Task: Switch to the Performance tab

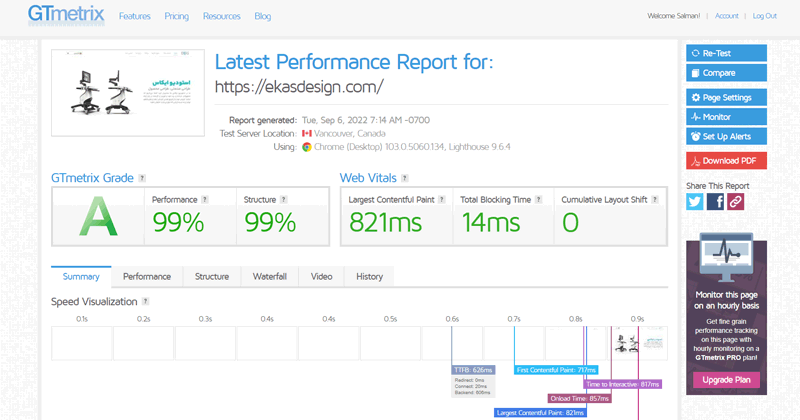Action: (x=147, y=276)
